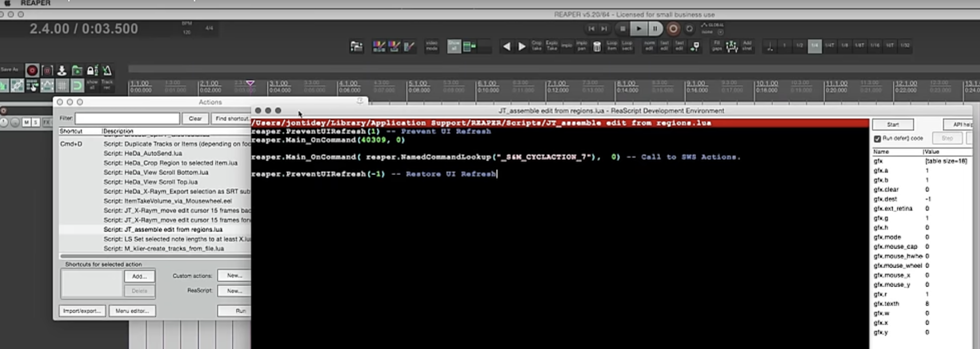The image size is (980, 349).
Task: Click New... next to ReaScript
Action: click(234, 291)
